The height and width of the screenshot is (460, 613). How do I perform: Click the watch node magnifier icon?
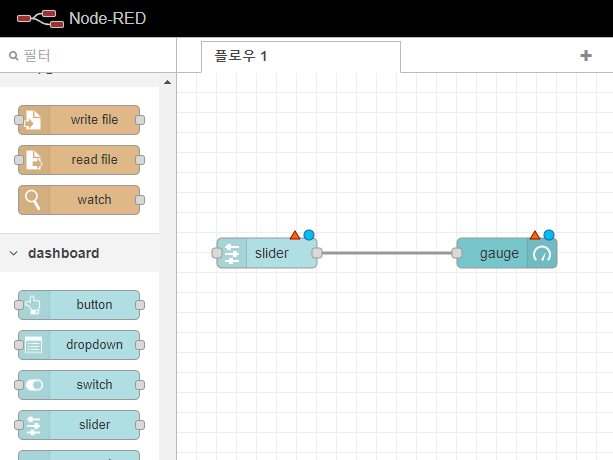pyautogui.click(x=34, y=200)
